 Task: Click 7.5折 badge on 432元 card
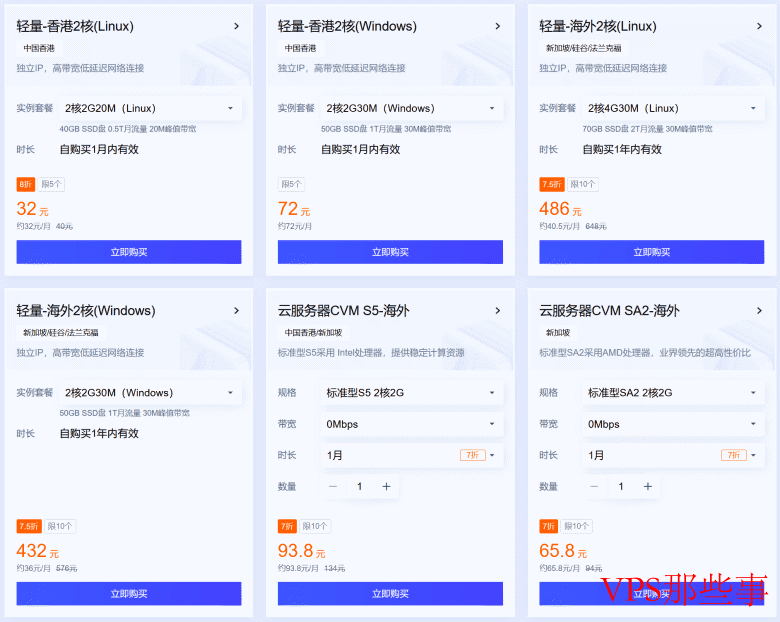coord(29,526)
